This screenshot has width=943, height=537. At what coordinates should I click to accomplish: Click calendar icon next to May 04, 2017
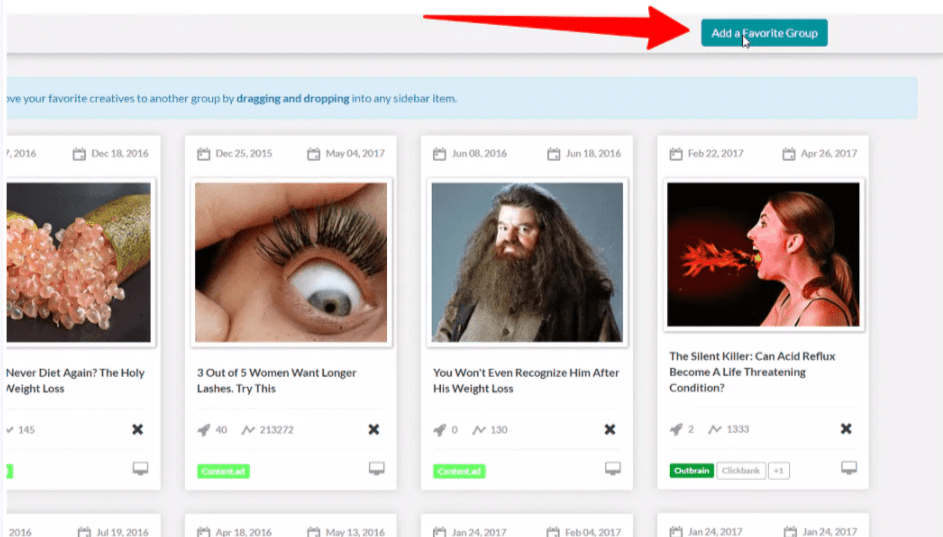(x=313, y=154)
